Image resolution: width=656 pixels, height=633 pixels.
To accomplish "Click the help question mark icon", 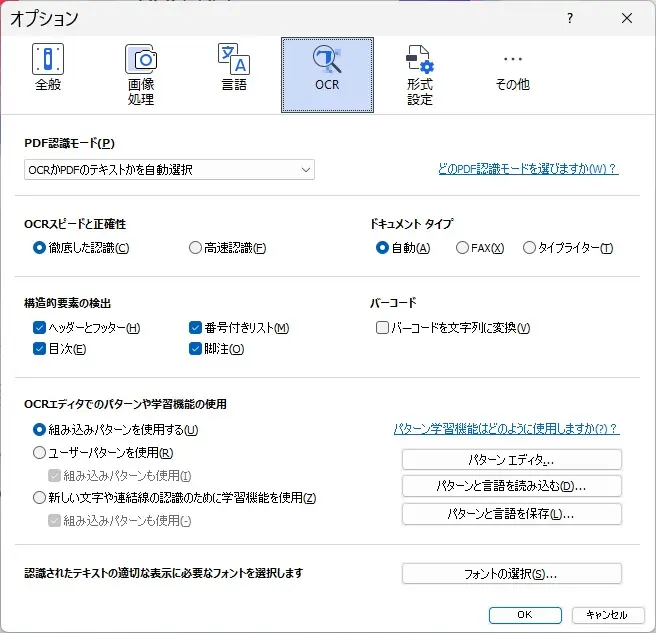I will pyautogui.click(x=569, y=18).
